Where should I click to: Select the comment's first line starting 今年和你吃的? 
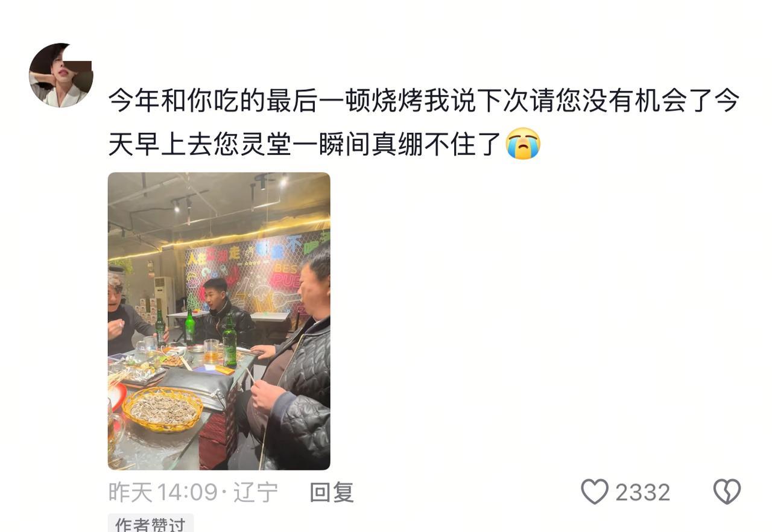(x=424, y=101)
